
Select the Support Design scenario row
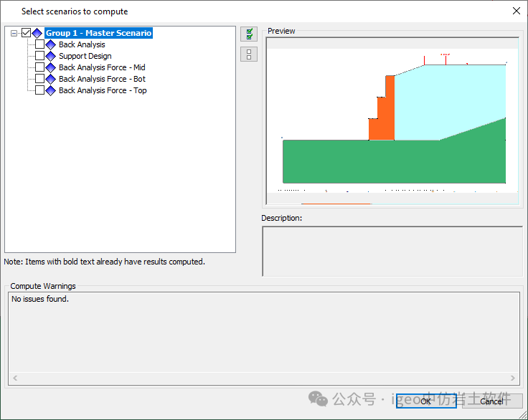click(x=85, y=56)
